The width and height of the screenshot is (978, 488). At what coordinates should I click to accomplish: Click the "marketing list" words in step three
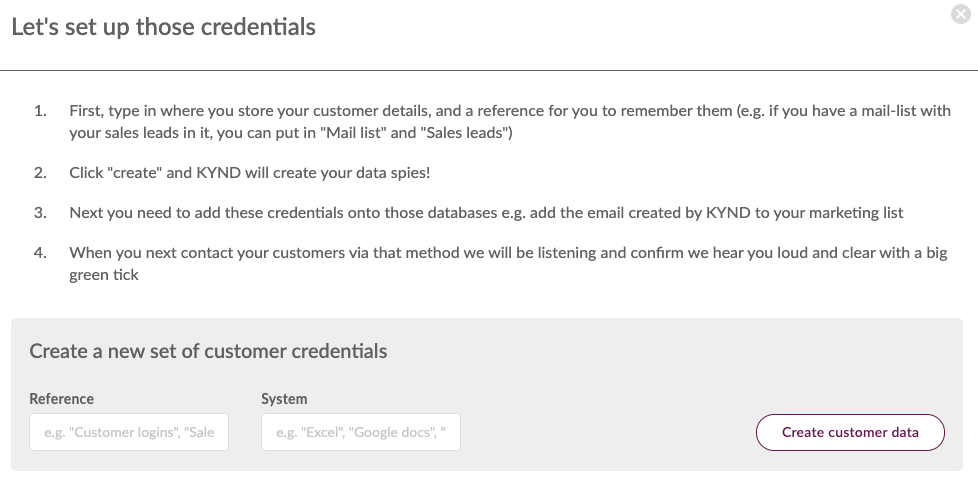click(855, 212)
